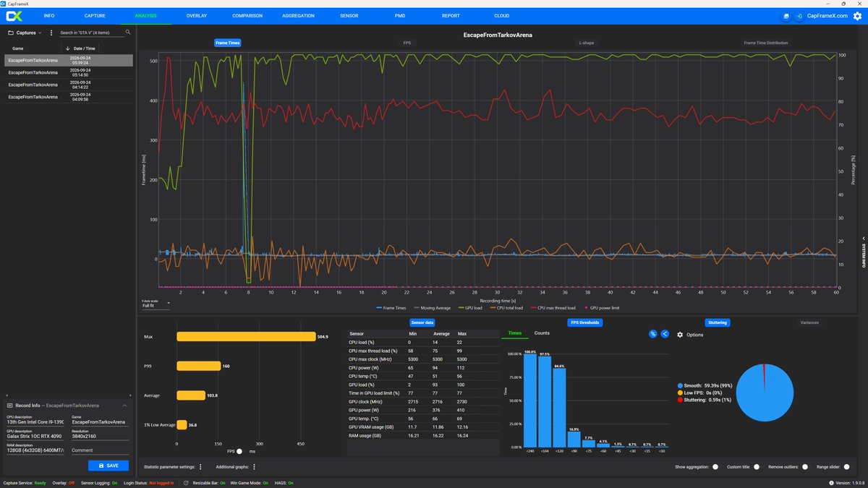This screenshot has width=868, height=488.
Task: Open the Captures folder dropdown
Action: pos(39,33)
